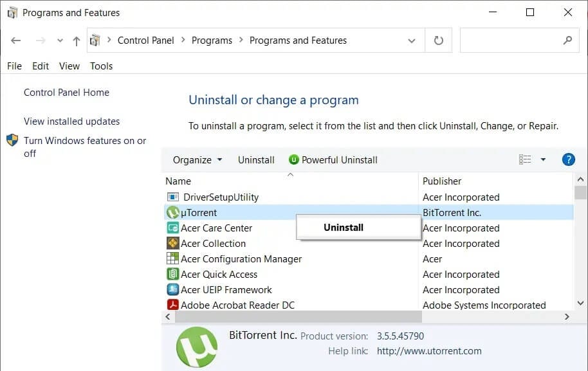Select the DriverSetupUtility row text
Screen dimensions: 588x371
coord(221,197)
